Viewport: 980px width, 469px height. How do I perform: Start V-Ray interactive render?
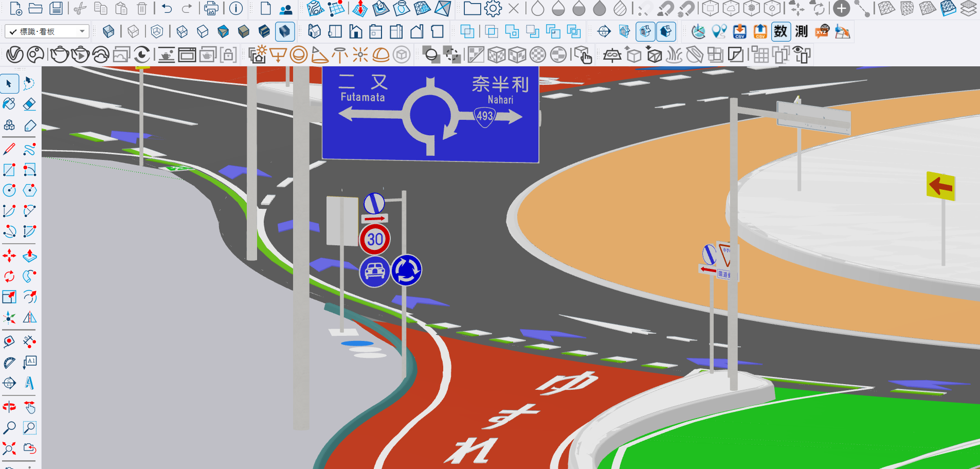click(80, 55)
